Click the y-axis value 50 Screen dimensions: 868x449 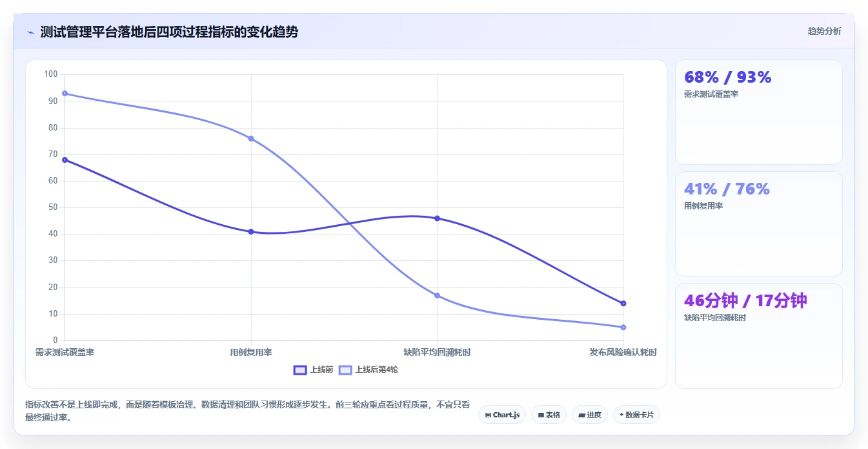tap(53, 207)
